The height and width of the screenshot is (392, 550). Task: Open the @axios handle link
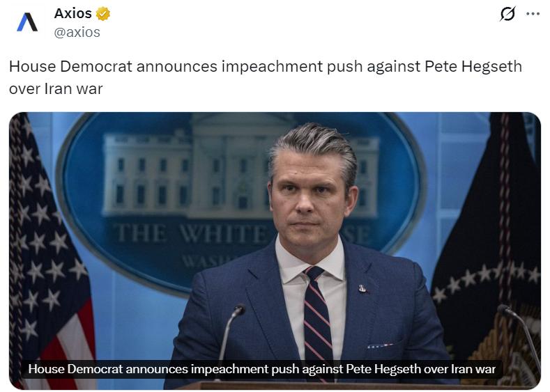point(77,32)
